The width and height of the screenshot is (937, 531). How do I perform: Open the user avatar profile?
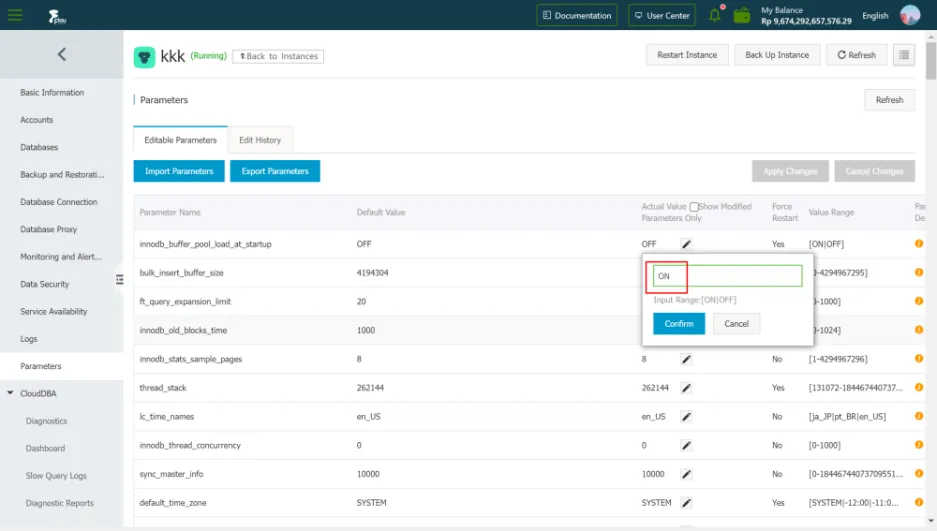tap(910, 15)
